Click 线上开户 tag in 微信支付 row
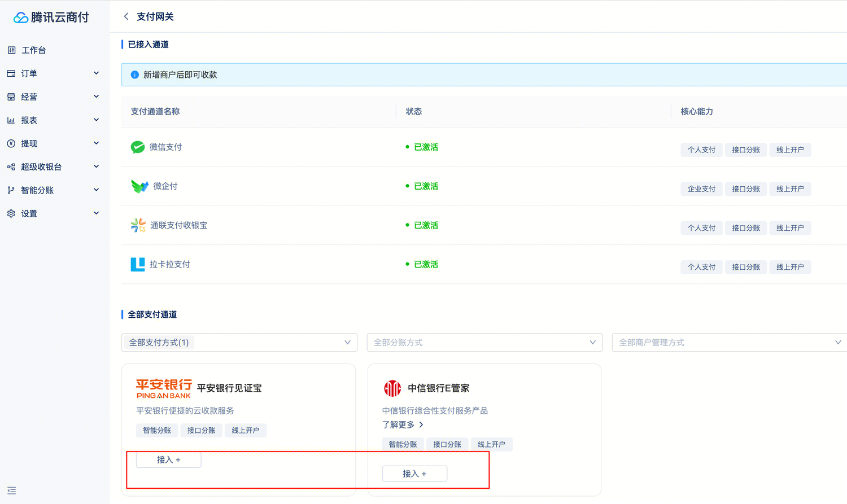This screenshot has height=504, width=847. pos(789,150)
